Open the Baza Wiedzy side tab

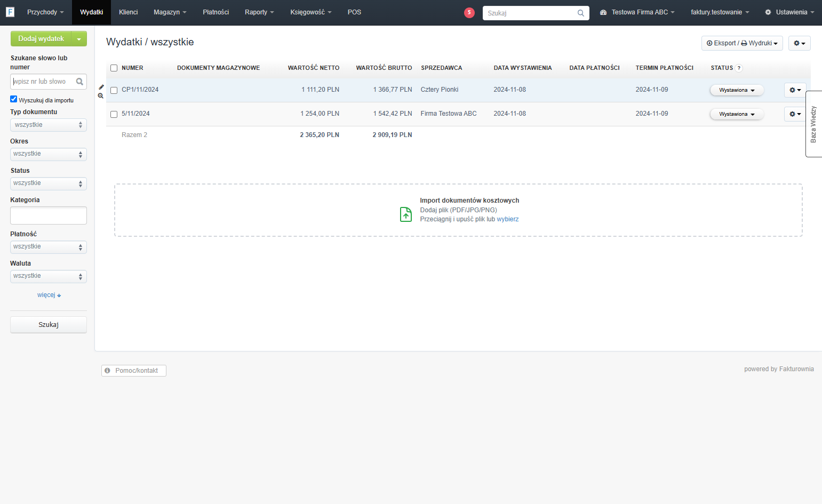813,124
